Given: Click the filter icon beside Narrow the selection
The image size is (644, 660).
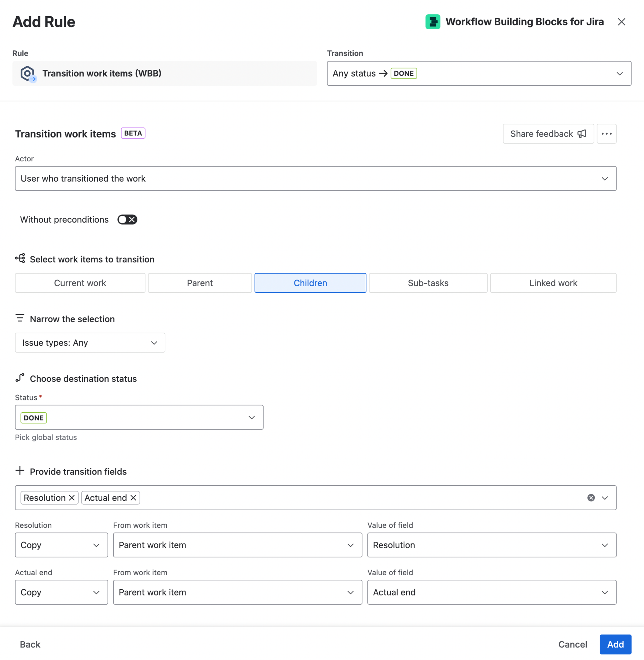Looking at the screenshot, I should (20, 318).
